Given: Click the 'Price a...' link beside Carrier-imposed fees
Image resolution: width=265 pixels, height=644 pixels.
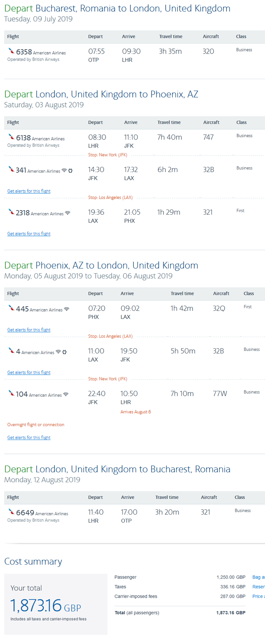Looking at the screenshot, I should click(x=259, y=597).
